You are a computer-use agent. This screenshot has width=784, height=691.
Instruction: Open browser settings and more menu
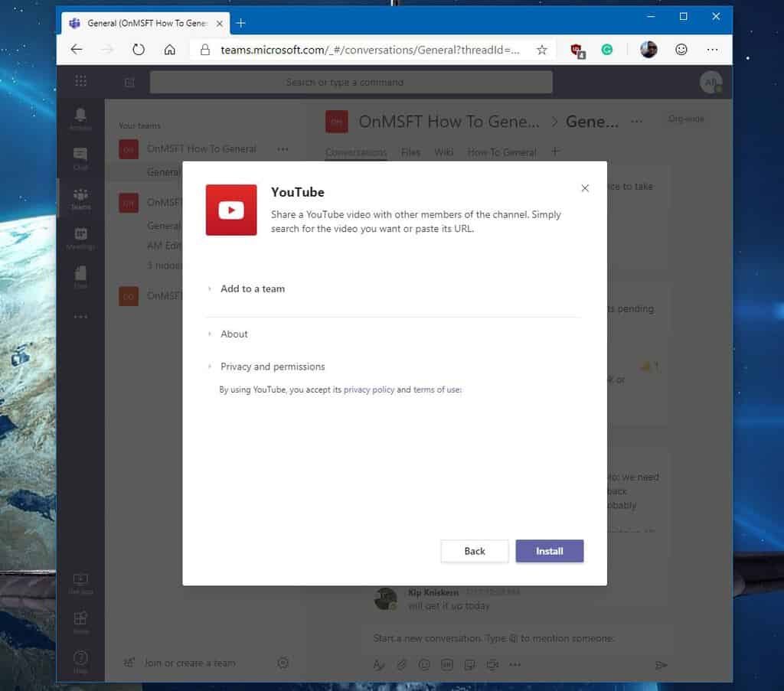pos(712,50)
